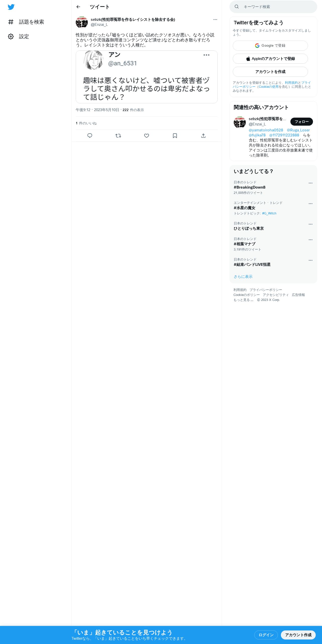Viewport: 322px width, 644px height.
Task: Like the tweet with heart icon
Action: (x=146, y=136)
